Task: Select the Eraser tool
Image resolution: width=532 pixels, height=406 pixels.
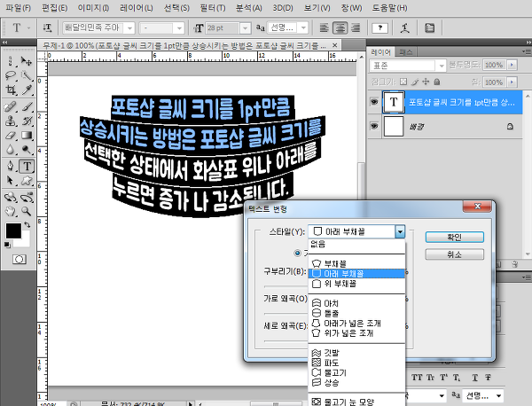Action: (11, 136)
